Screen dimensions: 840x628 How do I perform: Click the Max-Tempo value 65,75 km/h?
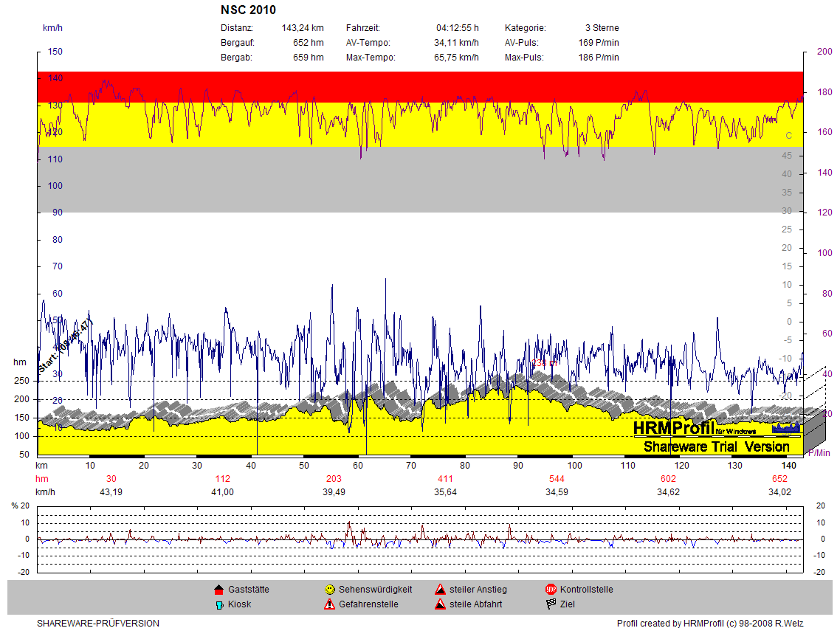pos(456,58)
